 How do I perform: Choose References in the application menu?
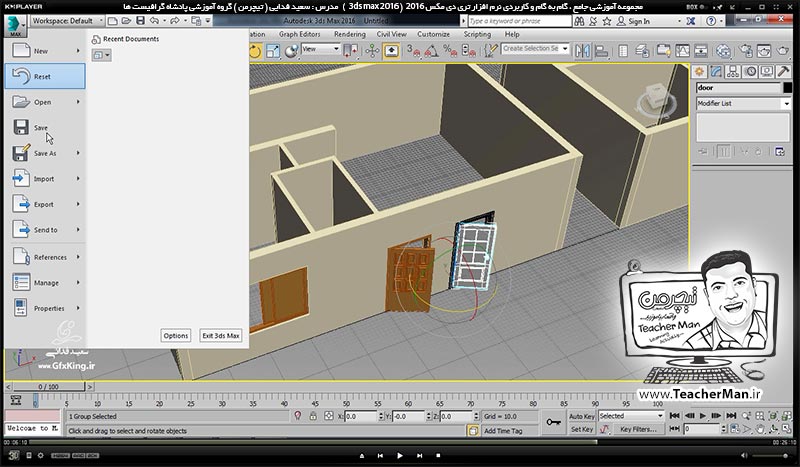pos(45,257)
